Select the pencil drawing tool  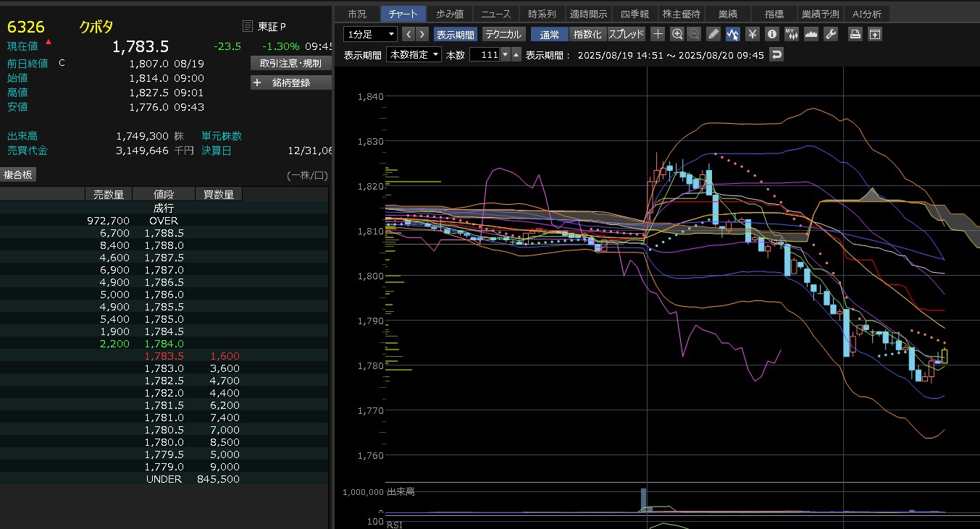point(713,34)
